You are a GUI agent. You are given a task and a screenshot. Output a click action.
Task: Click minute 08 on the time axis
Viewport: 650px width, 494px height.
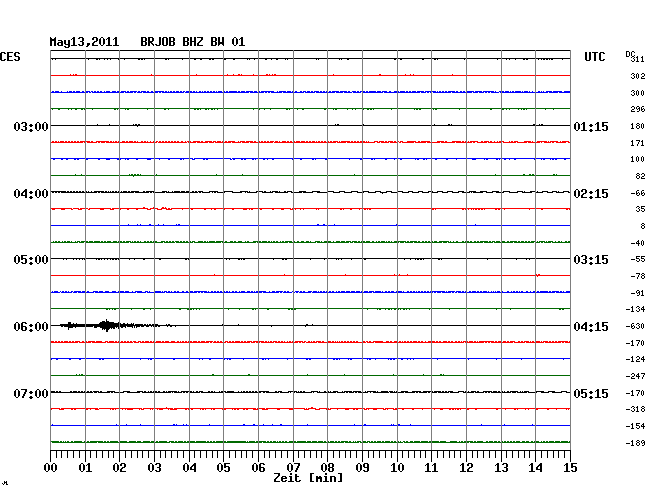pos(327,468)
